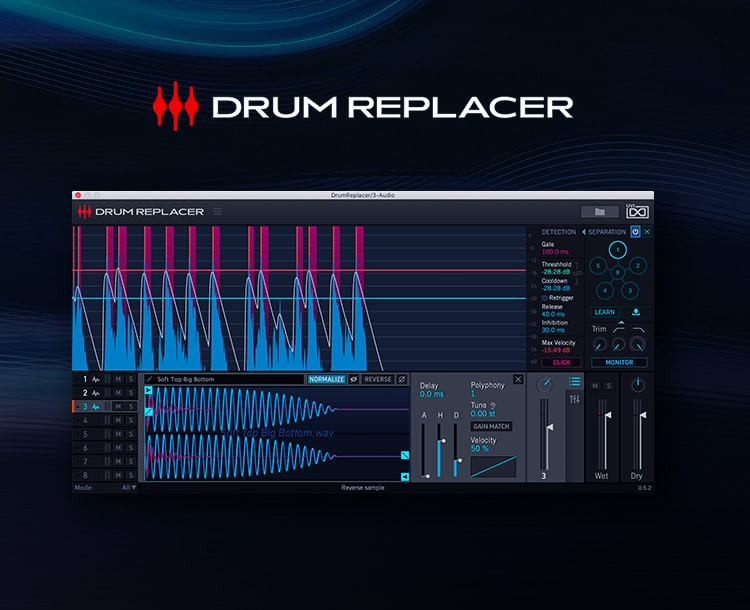Solo sample slot 3
The image size is (750, 610).
(131, 407)
